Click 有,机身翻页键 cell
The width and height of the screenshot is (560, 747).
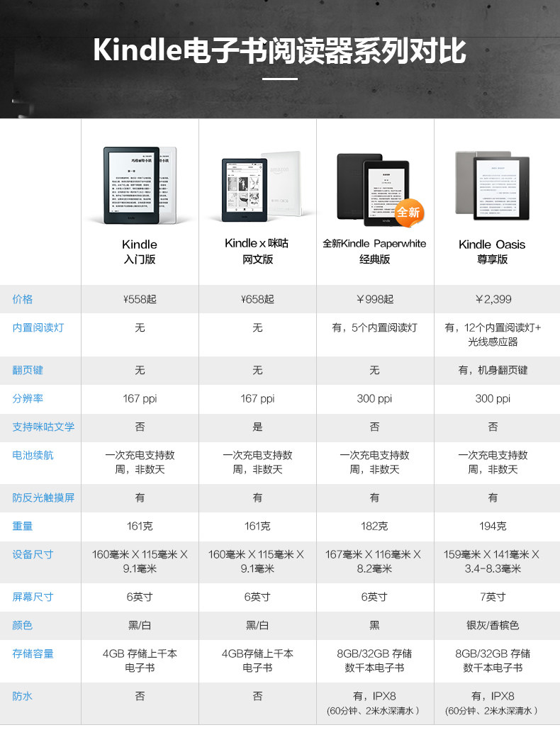tap(493, 370)
